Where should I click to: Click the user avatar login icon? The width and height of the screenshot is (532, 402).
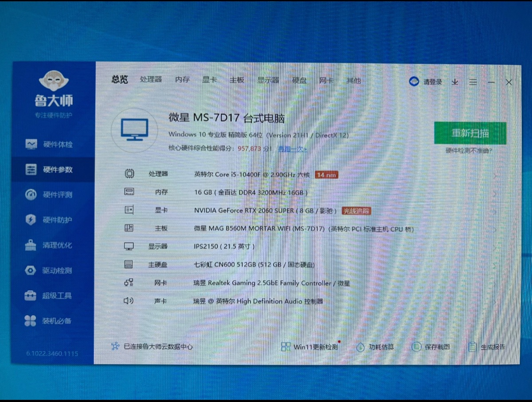pyautogui.click(x=414, y=82)
